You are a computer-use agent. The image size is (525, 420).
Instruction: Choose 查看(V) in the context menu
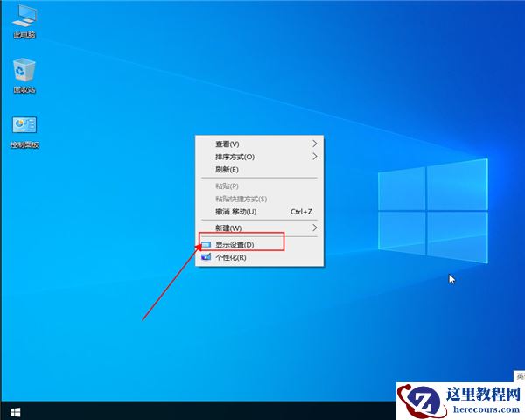click(x=260, y=143)
